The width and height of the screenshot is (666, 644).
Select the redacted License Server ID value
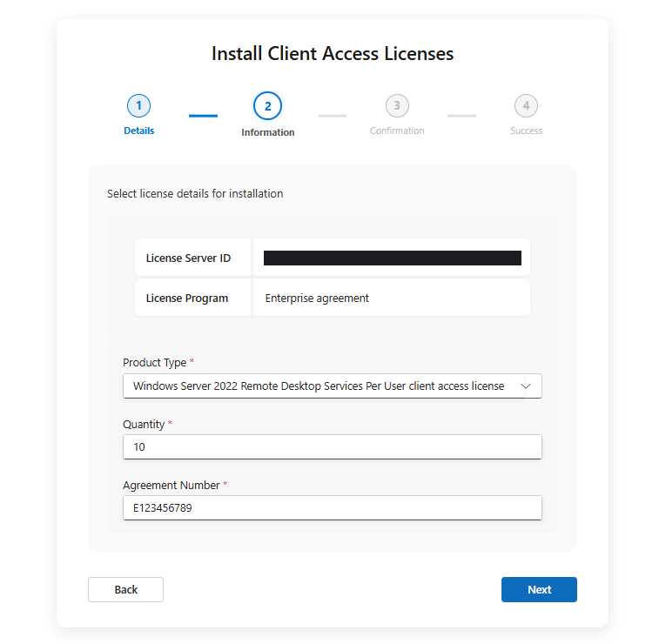(x=393, y=258)
